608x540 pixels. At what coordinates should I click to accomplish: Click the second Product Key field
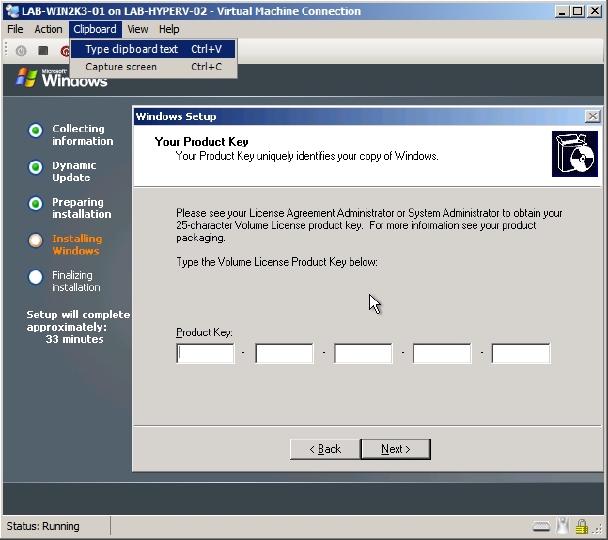pyautogui.click(x=284, y=354)
